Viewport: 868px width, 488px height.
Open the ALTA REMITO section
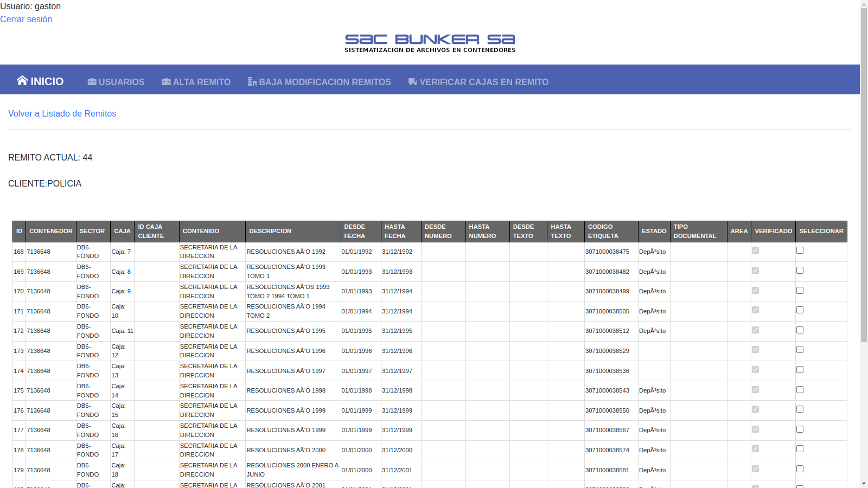[201, 82]
